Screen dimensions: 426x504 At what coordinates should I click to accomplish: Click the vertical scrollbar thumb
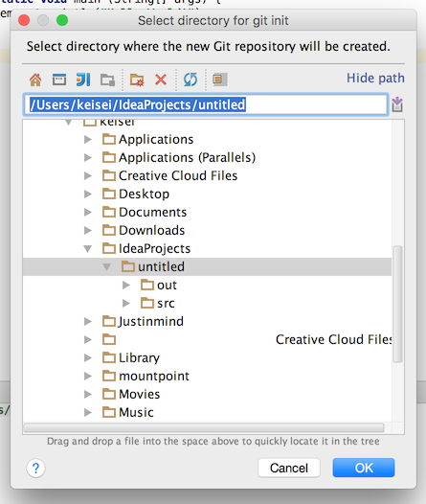(x=398, y=304)
